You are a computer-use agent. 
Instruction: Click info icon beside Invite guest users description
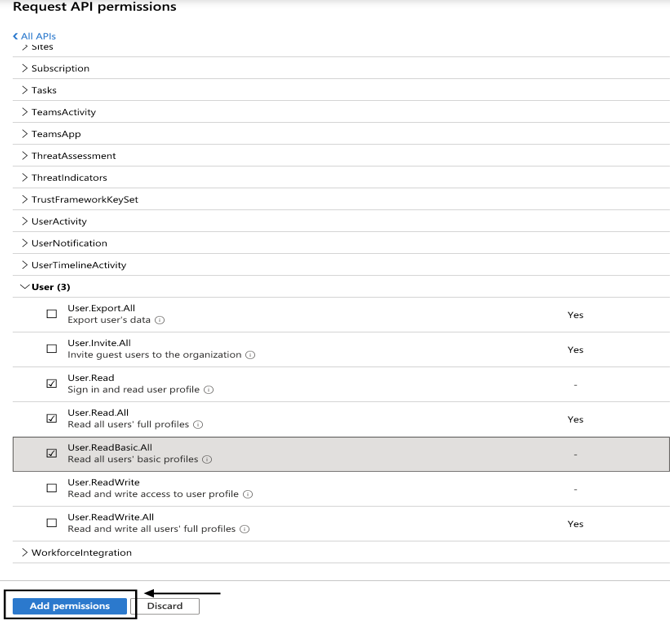coord(250,355)
